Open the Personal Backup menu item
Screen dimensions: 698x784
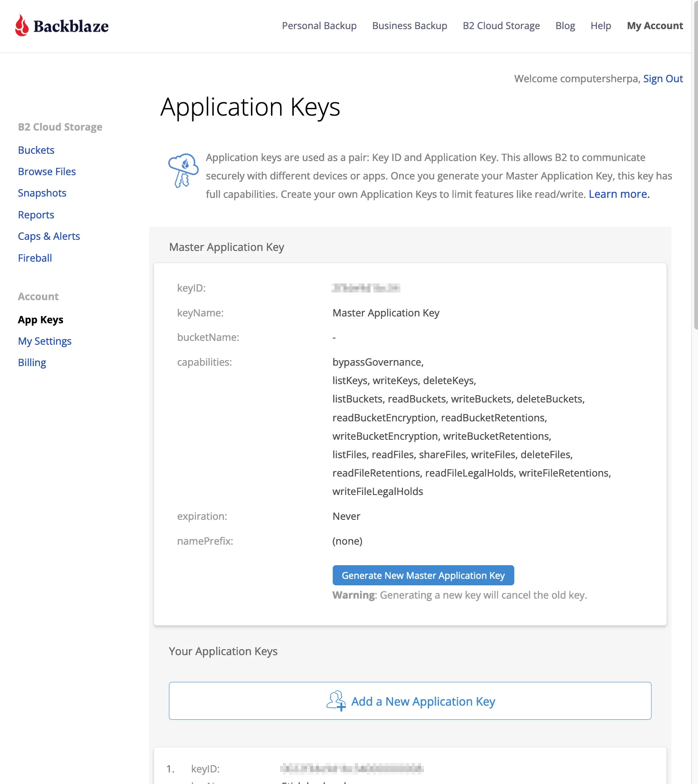point(319,26)
